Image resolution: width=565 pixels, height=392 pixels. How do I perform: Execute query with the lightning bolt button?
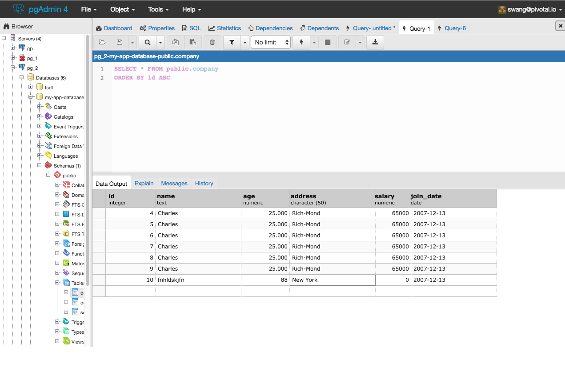(301, 42)
